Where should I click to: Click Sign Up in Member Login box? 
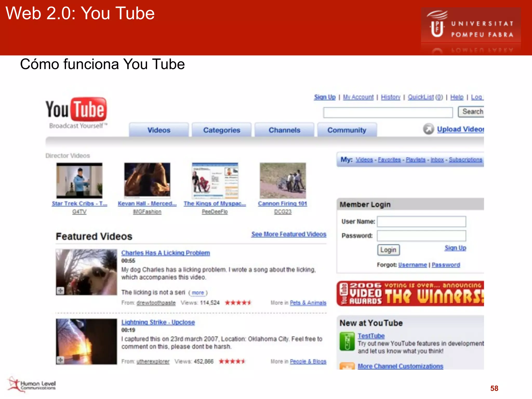455,248
